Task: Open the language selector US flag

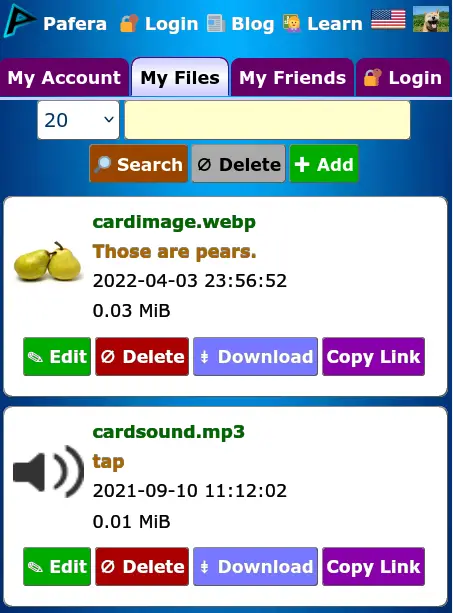Action: [x=388, y=20]
